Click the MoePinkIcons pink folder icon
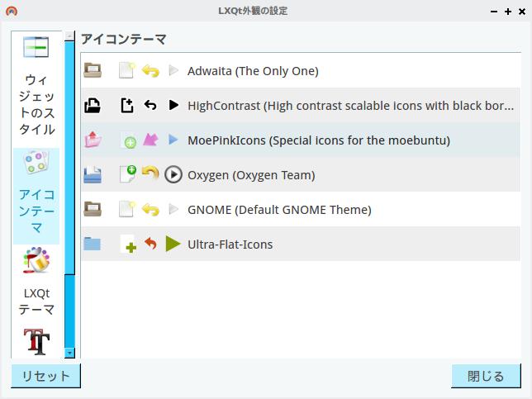532x399 pixels. [x=93, y=140]
